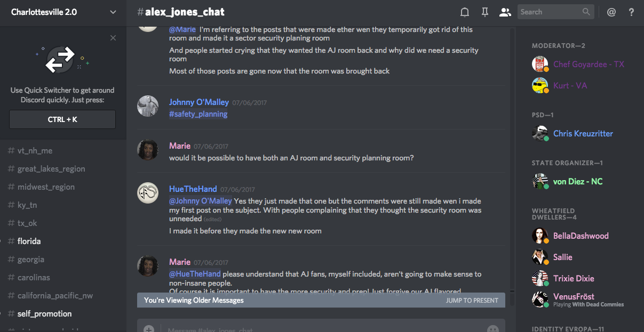
Task: Click the Search input field
Action: 555,12
